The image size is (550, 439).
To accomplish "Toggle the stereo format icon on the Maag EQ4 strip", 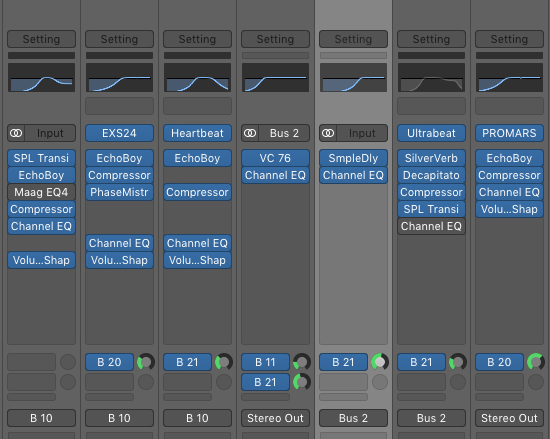I will tap(16, 133).
